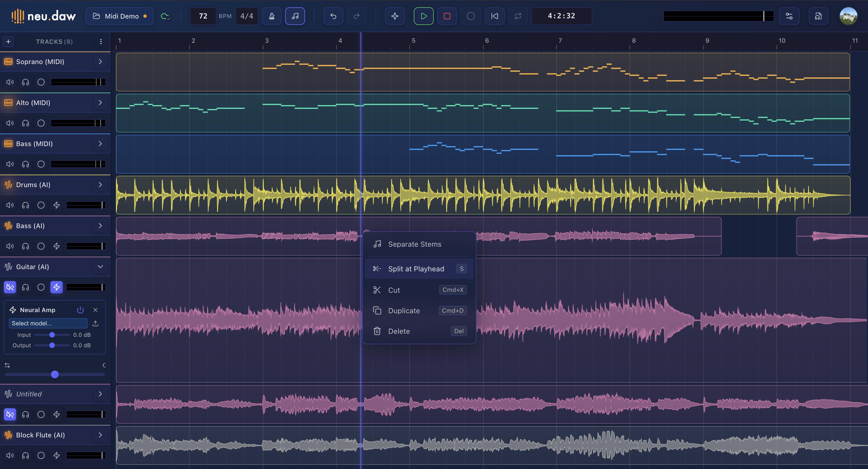Disable the Neural Amp lightning toggle on Guitar track
Screen dimensions: 868x469
[x=56, y=287]
